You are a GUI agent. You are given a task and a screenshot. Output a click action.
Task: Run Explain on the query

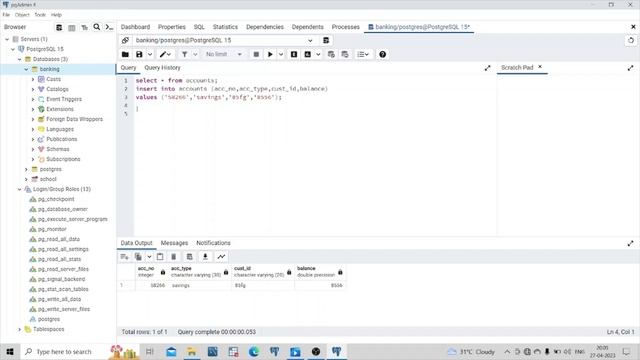click(294, 54)
